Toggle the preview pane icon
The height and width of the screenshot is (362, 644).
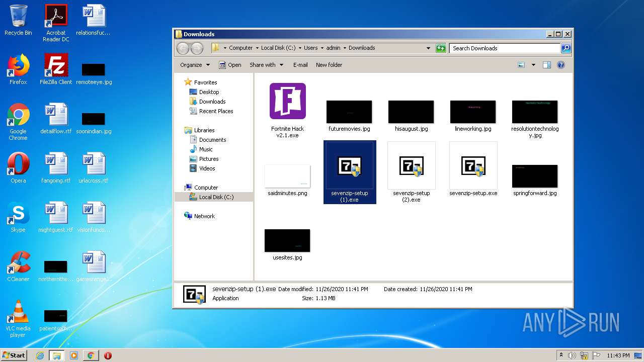(547, 65)
